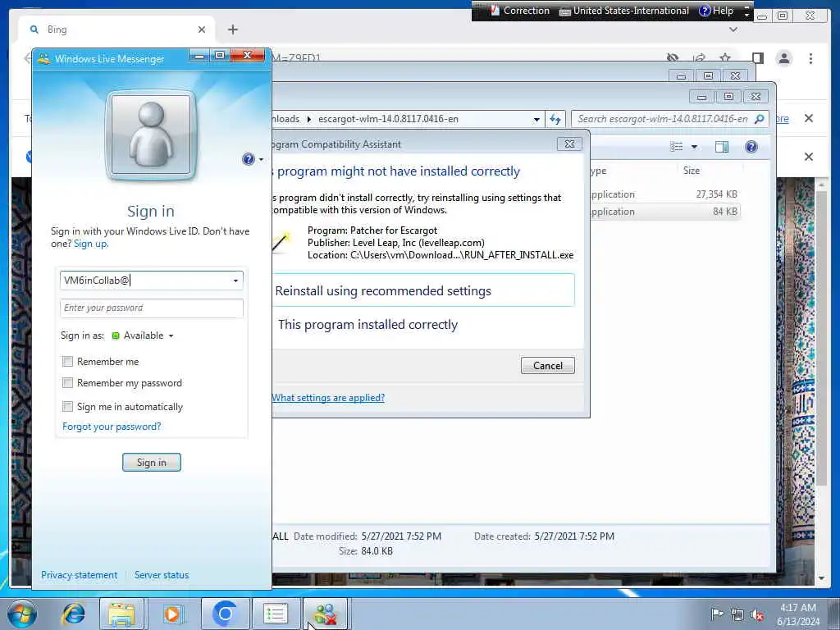The image size is (840, 630).
Task: Expand the email address dropdown arrow
Action: point(235,281)
